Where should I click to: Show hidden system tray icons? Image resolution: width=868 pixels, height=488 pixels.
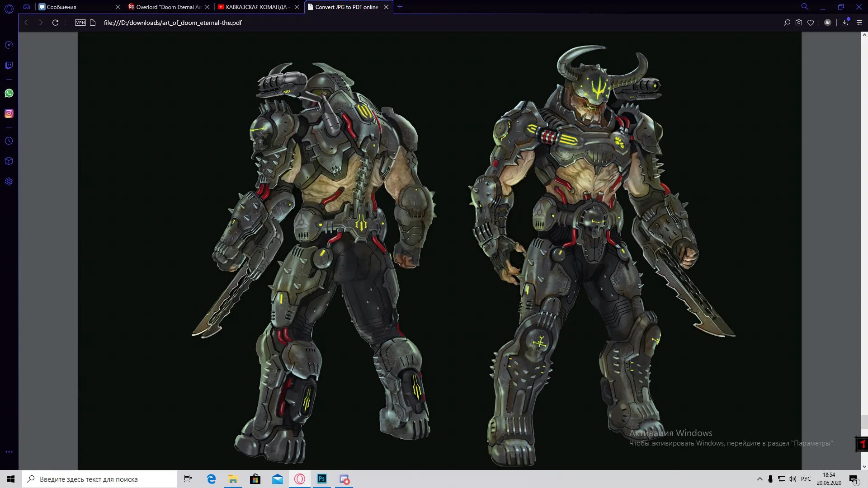tap(759, 479)
